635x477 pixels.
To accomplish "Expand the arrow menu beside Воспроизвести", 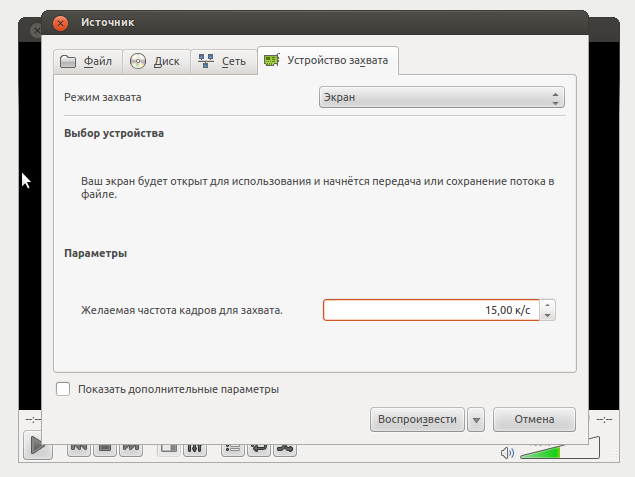I will (476, 420).
